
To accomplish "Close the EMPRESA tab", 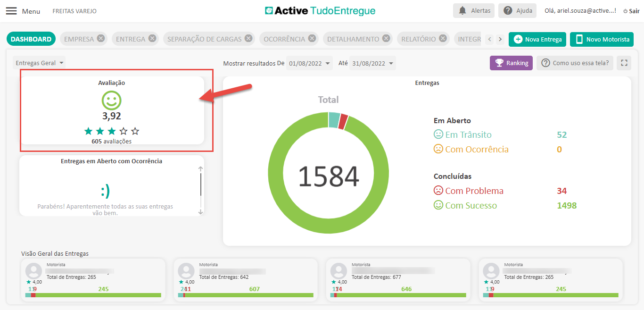I will 101,39.
